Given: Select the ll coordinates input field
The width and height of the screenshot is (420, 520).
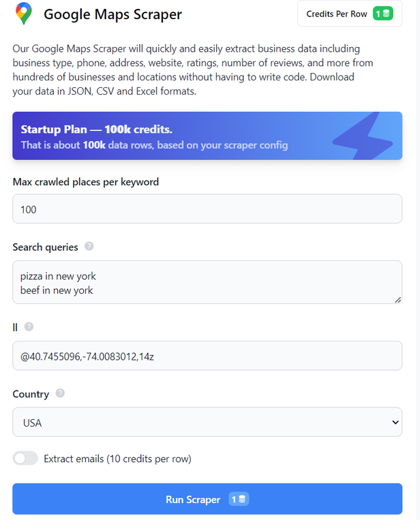Looking at the screenshot, I should click(x=207, y=356).
